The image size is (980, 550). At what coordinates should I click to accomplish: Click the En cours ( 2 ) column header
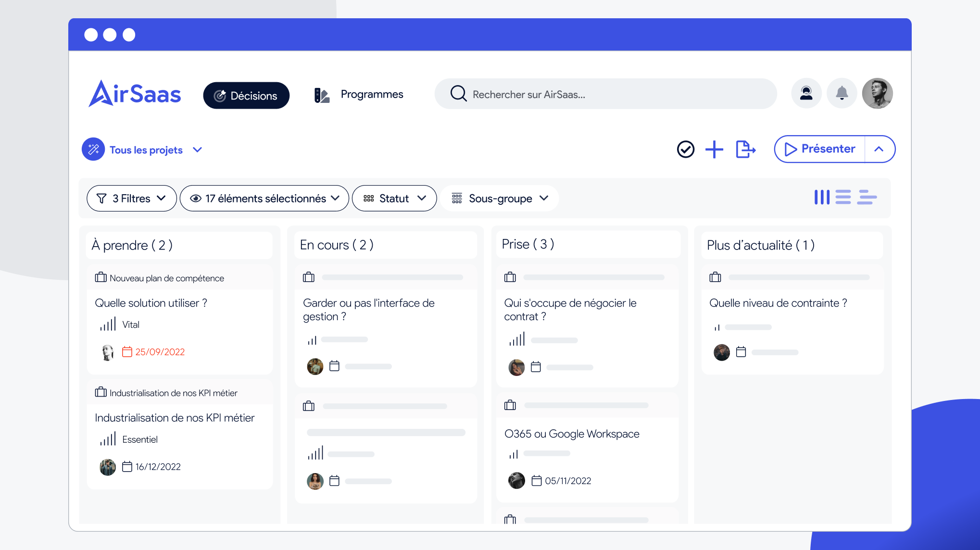(x=386, y=245)
